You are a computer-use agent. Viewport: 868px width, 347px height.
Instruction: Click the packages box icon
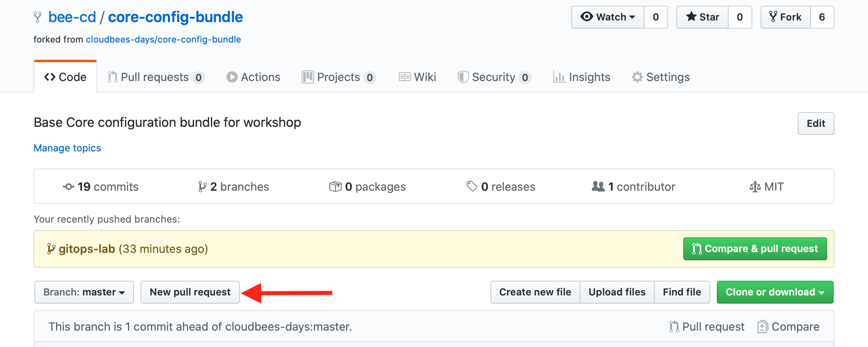pyautogui.click(x=335, y=187)
